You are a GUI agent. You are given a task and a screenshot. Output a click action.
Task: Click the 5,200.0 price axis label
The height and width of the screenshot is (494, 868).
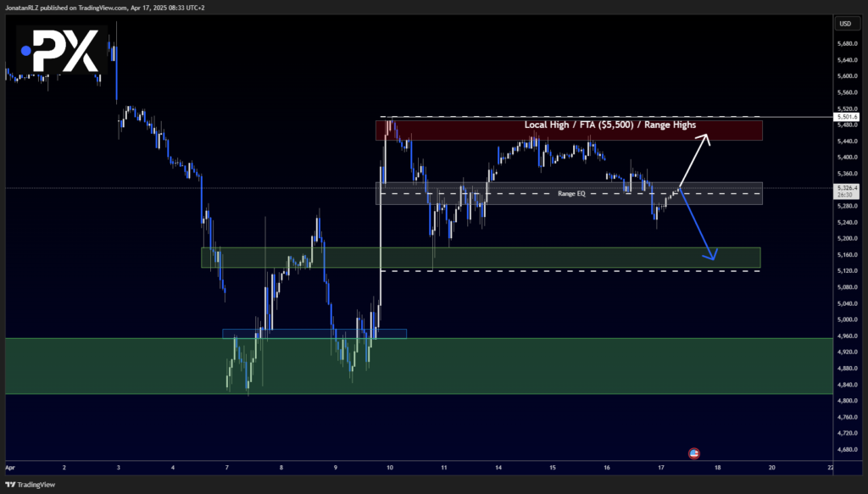click(848, 238)
